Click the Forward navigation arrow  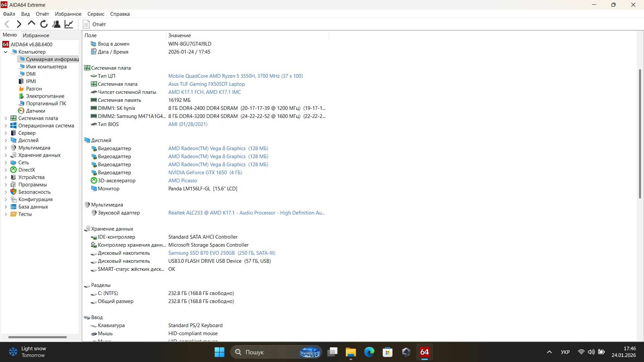point(19,24)
